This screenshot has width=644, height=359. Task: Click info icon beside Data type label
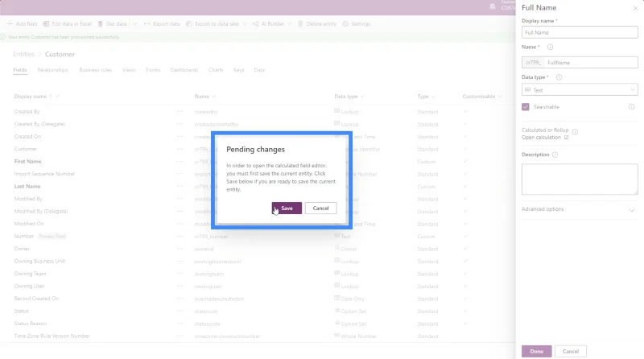(559, 77)
